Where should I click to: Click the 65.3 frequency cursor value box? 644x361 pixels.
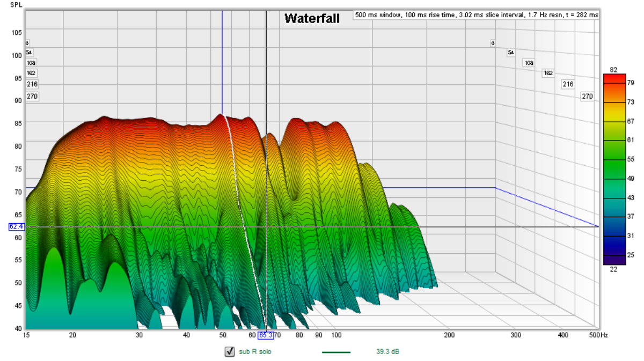266,335
